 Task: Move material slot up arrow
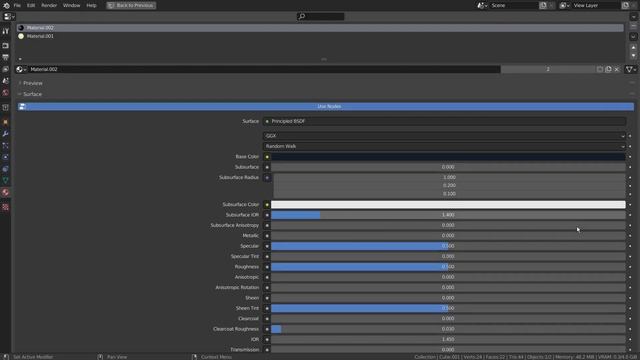point(633,47)
